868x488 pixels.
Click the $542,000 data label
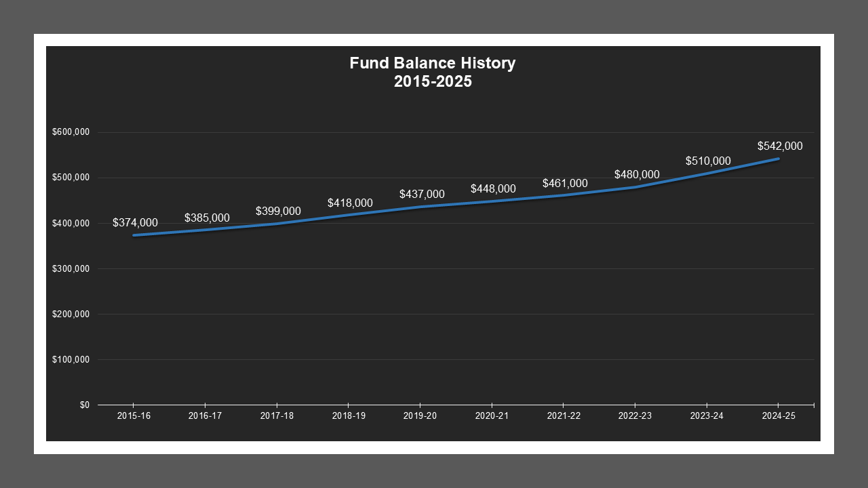point(780,146)
